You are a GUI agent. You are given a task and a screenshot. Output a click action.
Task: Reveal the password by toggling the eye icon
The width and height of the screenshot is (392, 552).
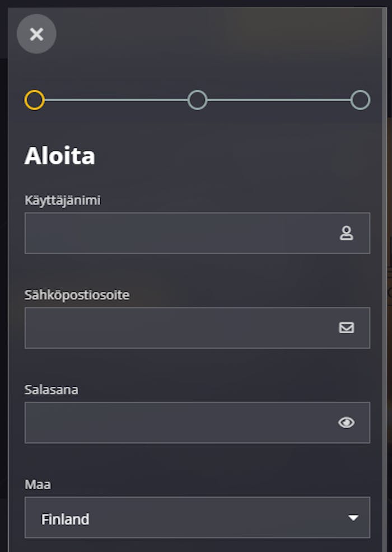(347, 423)
